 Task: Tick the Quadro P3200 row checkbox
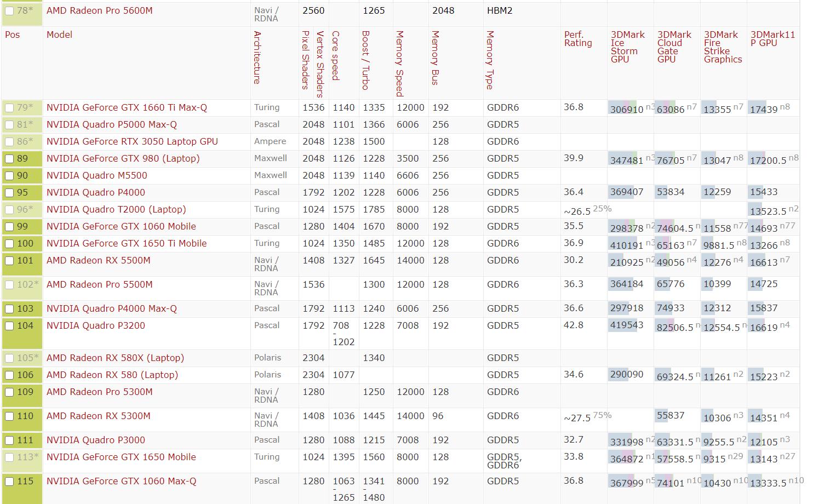point(9,326)
